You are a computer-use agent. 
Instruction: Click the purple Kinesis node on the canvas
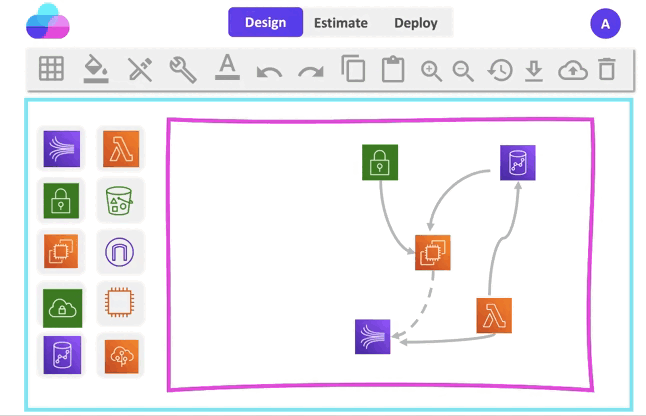point(373,337)
